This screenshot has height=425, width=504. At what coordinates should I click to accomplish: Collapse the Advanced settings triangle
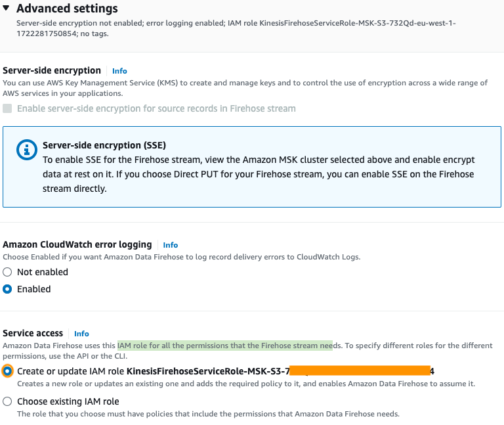tap(7, 9)
